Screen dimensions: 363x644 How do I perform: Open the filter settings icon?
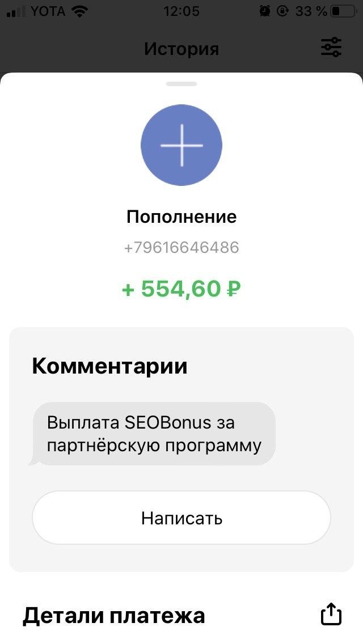pos(331,47)
